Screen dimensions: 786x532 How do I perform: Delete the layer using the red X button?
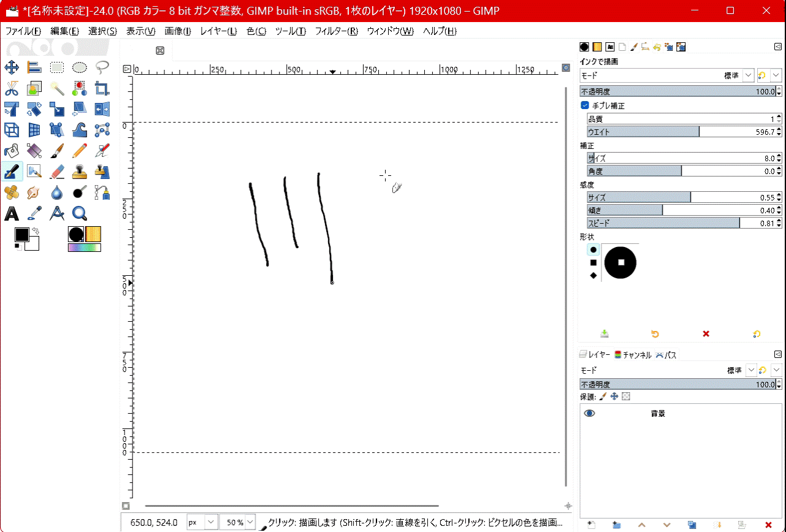pyautogui.click(x=768, y=525)
